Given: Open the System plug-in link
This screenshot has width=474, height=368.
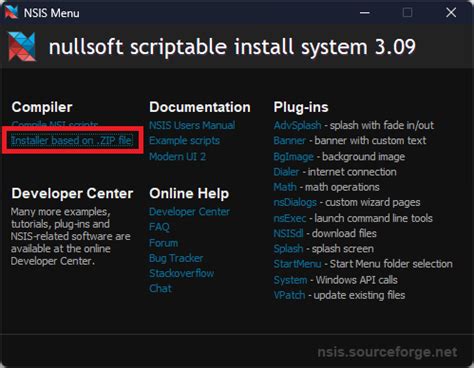Looking at the screenshot, I should [x=290, y=280].
